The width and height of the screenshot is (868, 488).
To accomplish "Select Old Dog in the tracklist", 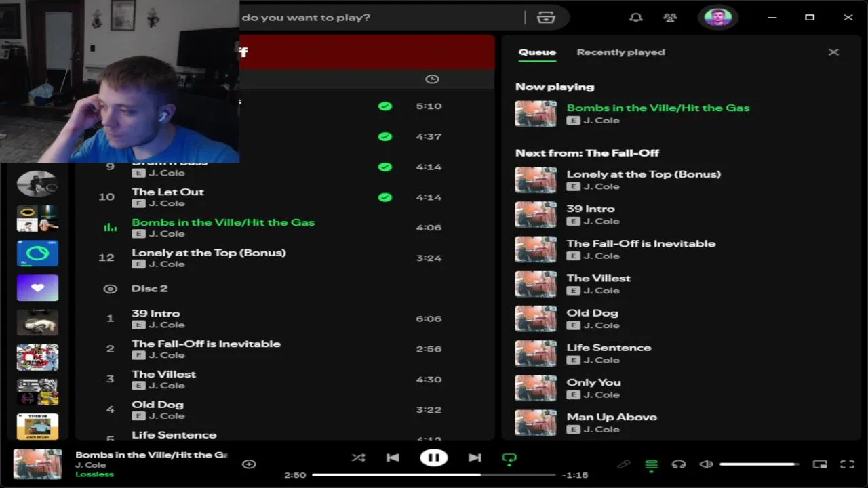I will pyautogui.click(x=157, y=405).
